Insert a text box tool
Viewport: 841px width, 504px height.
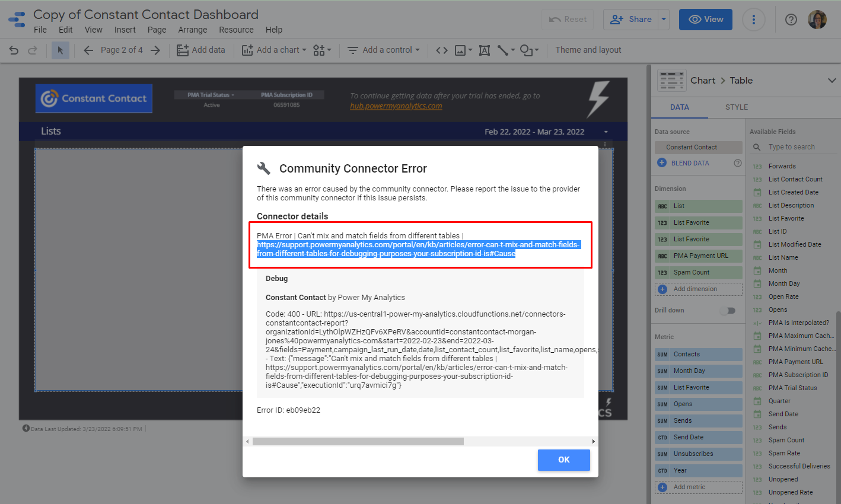click(x=485, y=50)
